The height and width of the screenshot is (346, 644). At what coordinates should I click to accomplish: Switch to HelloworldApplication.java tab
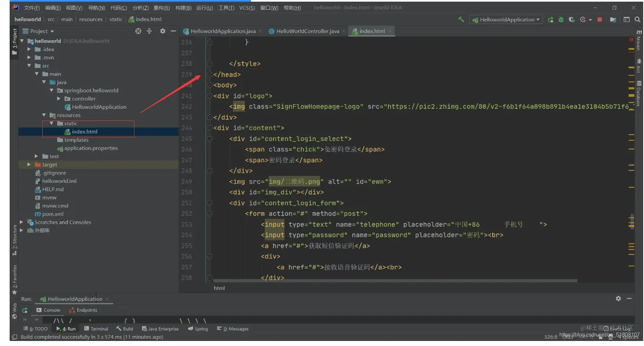(223, 31)
